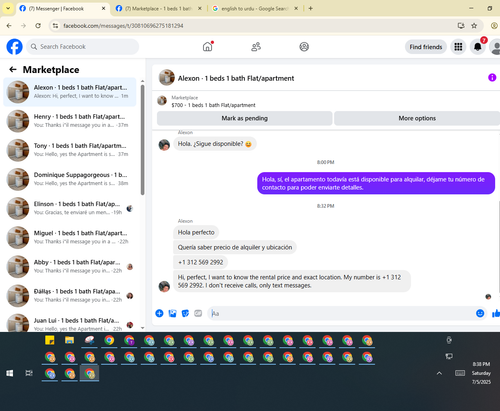Focus the Search Facebook field
This screenshot has height=411, width=500.
coord(83,47)
